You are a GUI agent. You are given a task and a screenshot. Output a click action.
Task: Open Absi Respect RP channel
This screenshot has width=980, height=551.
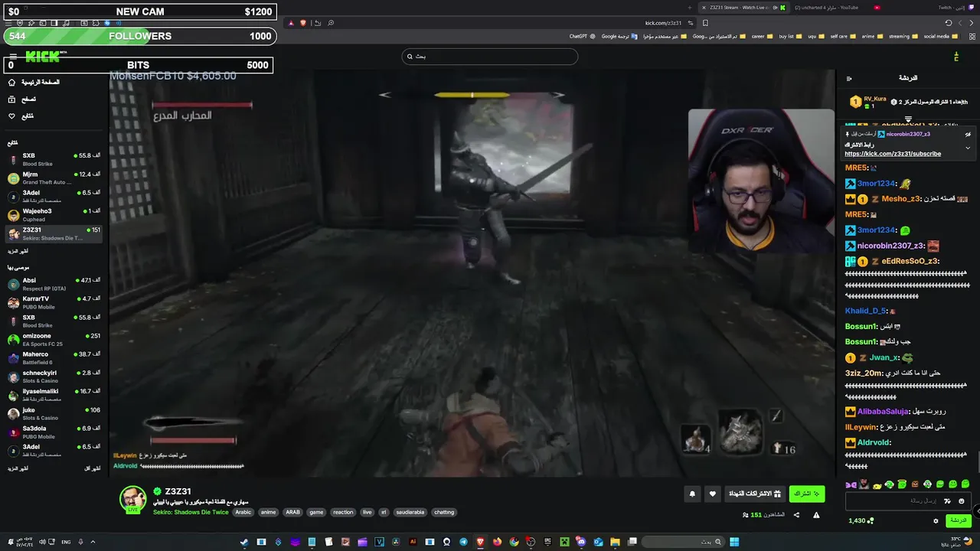(x=54, y=284)
